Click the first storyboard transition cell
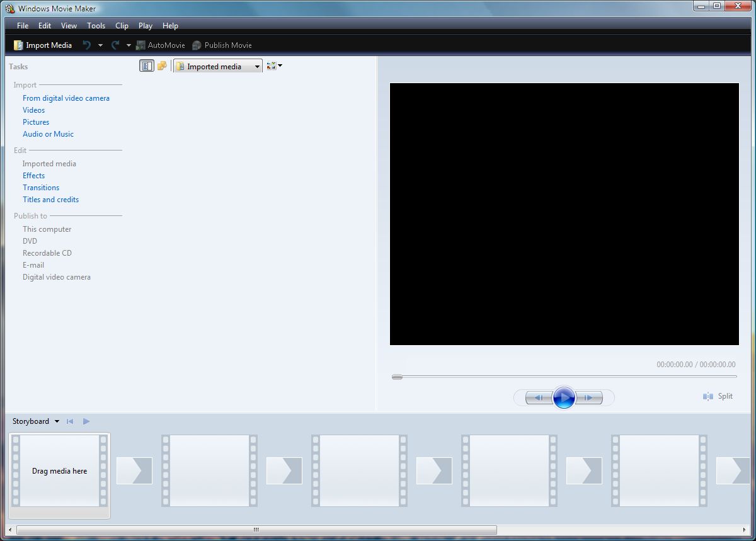The height and width of the screenshot is (541, 756). click(x=134, y=470)
